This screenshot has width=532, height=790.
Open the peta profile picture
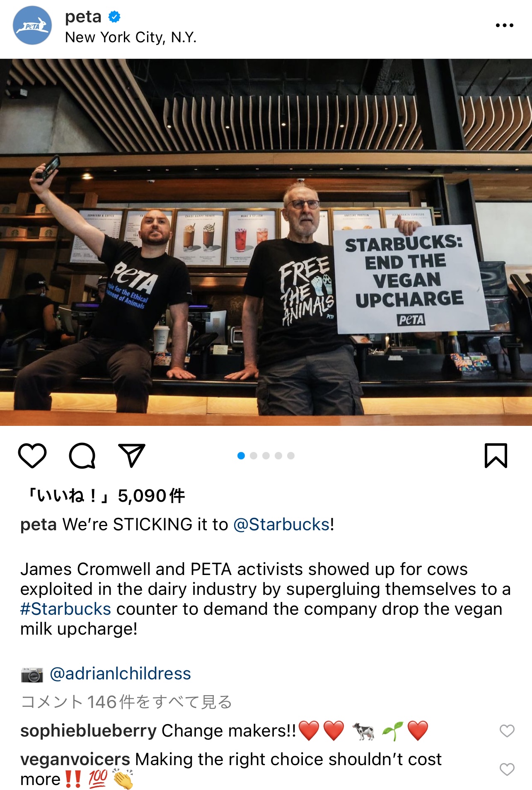coord(32,26)
